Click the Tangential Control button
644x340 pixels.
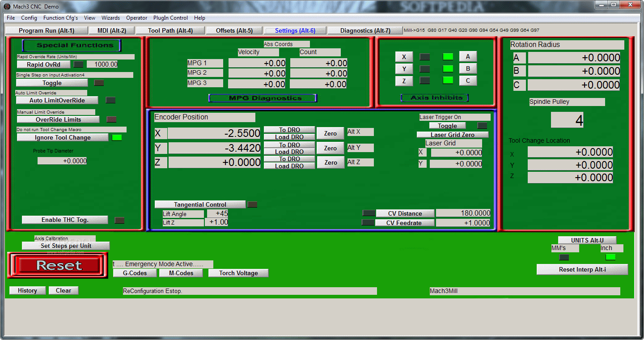coord(200,204)
